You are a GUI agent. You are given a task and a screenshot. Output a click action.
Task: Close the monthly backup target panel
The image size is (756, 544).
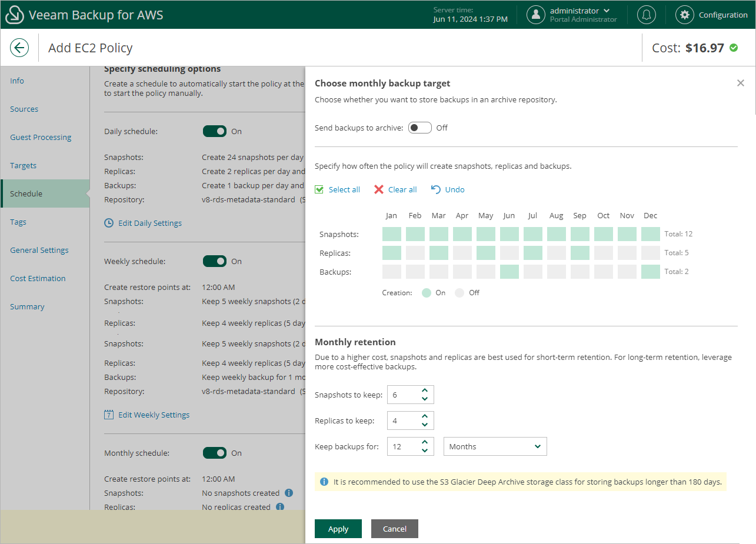tap(740, 84)
